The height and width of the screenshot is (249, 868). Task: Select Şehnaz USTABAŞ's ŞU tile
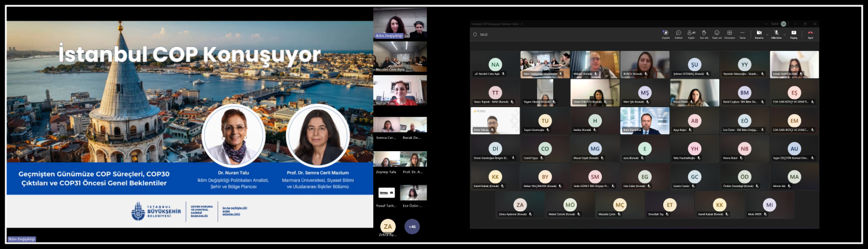click(x=695, y=64)
